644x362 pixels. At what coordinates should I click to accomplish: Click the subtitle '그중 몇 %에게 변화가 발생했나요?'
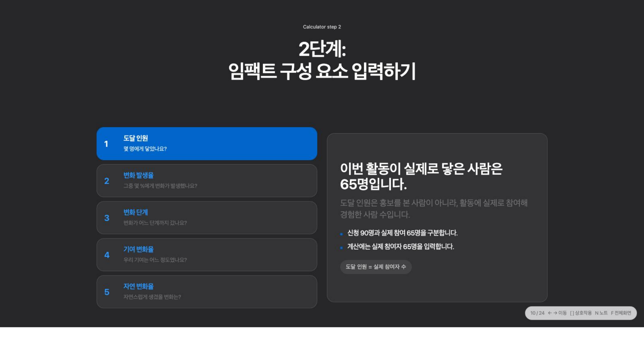point(160,186)
